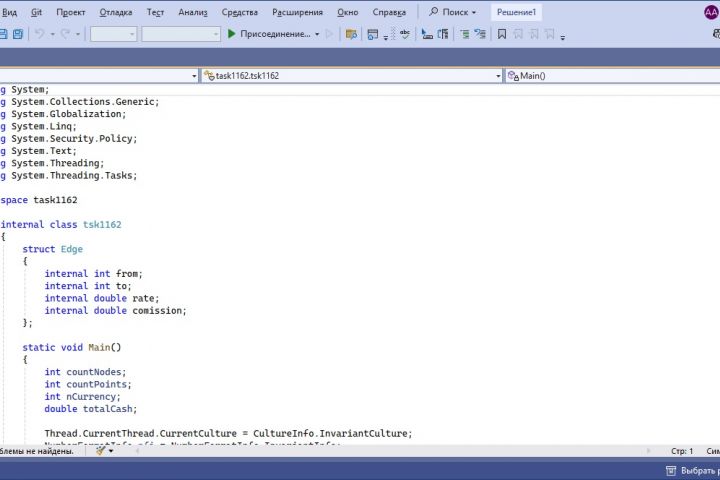Click the code cleanup broom icon
The image size is (720, 480).
click(101, 451)
